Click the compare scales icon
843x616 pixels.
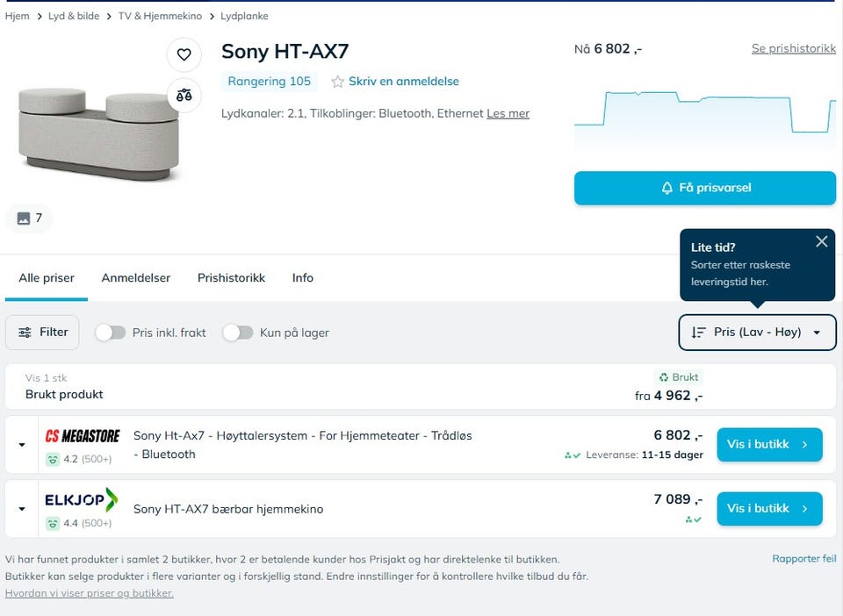click(184, 96)
